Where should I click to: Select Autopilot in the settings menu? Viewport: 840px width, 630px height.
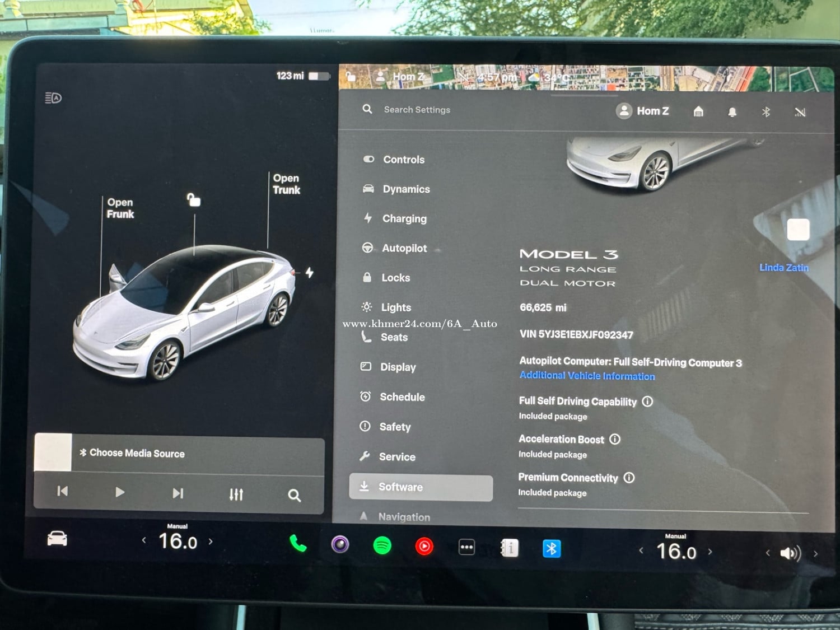tap(404, 248)
